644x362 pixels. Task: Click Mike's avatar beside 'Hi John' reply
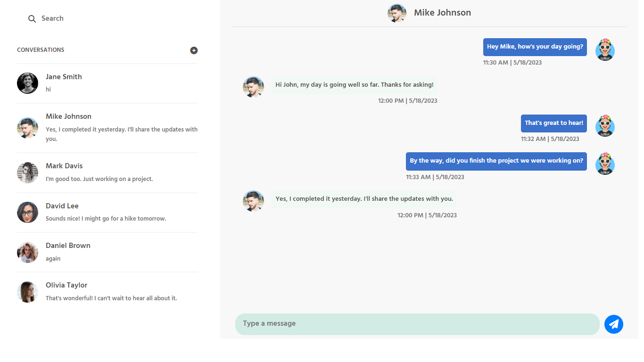pyautogui.click(x=253, y=87)
